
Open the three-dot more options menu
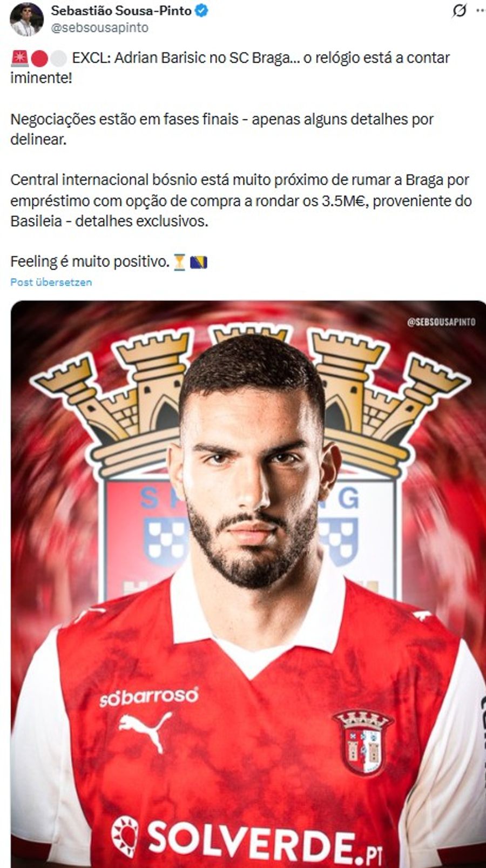[480, 10]
